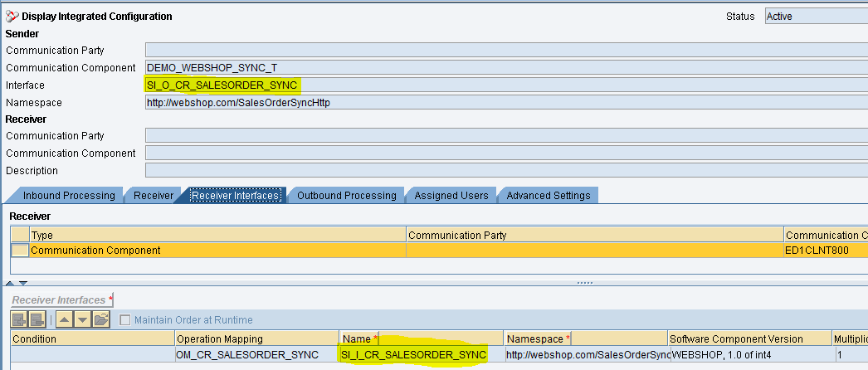This screenshot has width=868, height=370.
Task: Open the Assigned Users tab
Action: coord(451,196)
